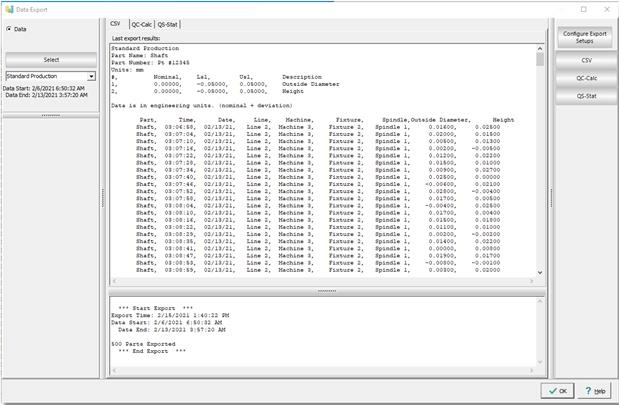Open the Help button

pos(595,391)
